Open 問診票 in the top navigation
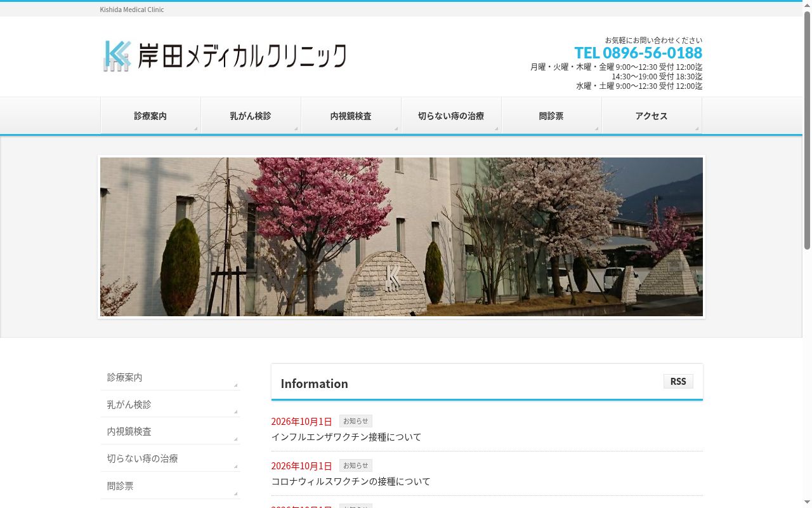 [x=551, y=116]
